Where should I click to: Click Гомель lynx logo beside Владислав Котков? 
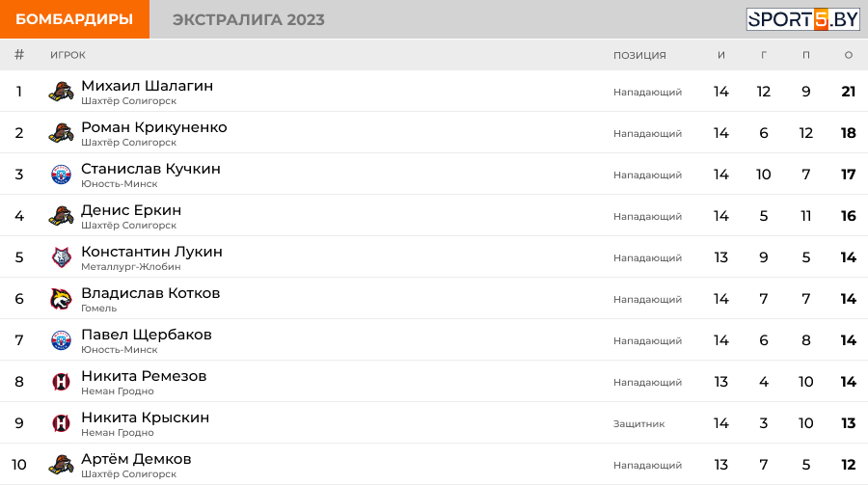pos(61,299)
